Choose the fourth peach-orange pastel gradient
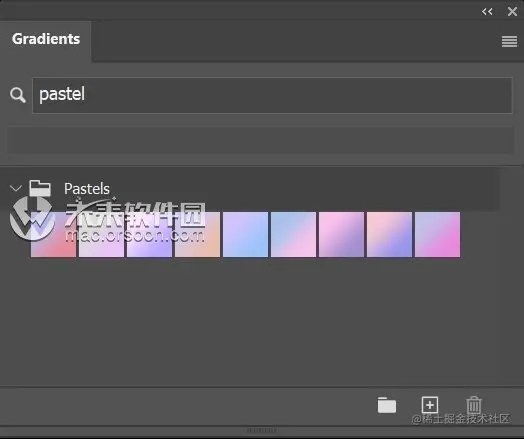The height and width of the screenshot is (439, 524). point(198,235)
